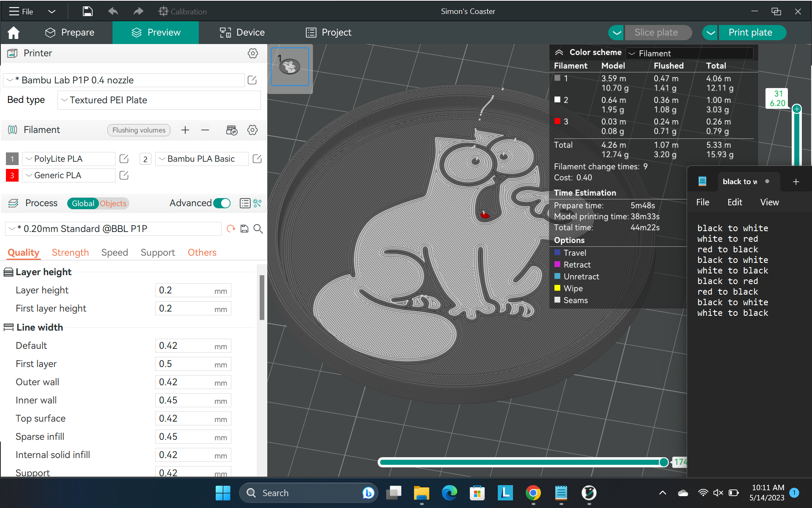Screen dimensions: 812x508
Task: Open Color scheme Filament dropdown
Action: click(689, 53)
